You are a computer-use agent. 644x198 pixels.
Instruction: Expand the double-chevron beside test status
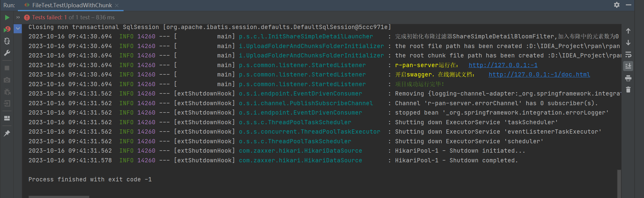click(x=18, y=17)
